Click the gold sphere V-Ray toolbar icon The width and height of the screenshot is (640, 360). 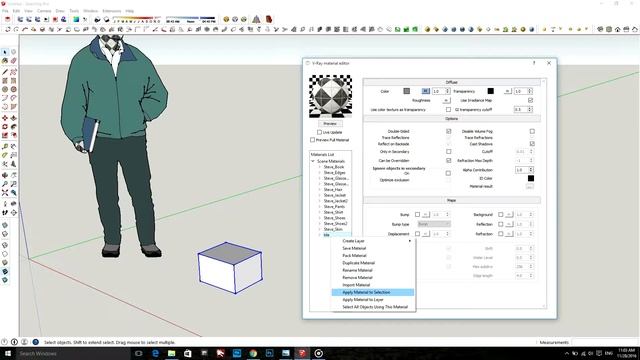pos(226,19)
